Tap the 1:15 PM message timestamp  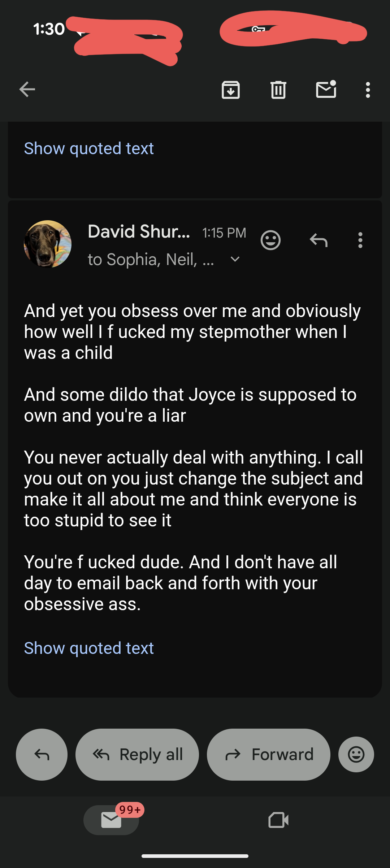tap(224, 233)
